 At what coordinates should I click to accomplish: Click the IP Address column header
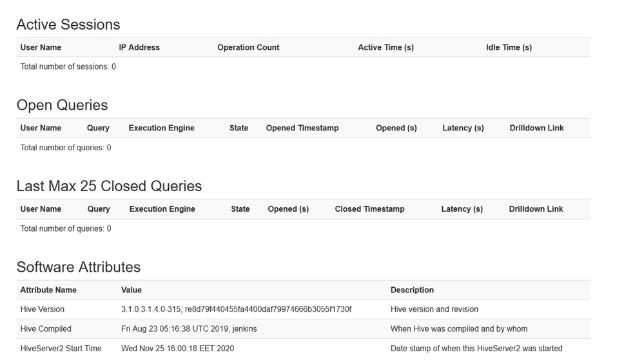[139, 47]
